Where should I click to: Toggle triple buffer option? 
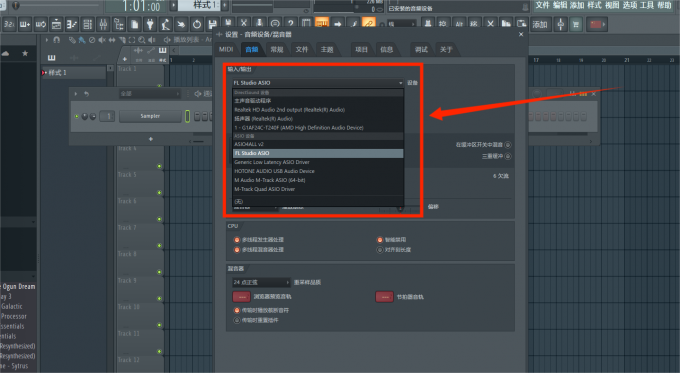[507, 156]
